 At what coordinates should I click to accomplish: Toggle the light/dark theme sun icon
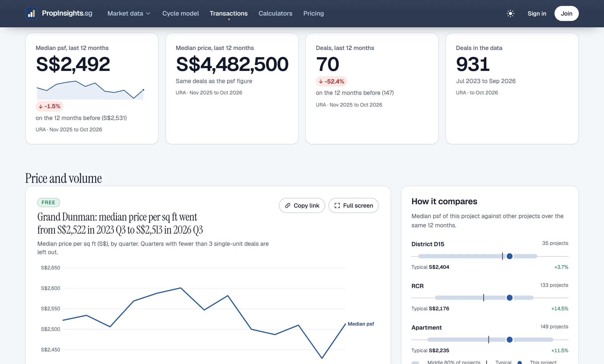click(510, 13)
